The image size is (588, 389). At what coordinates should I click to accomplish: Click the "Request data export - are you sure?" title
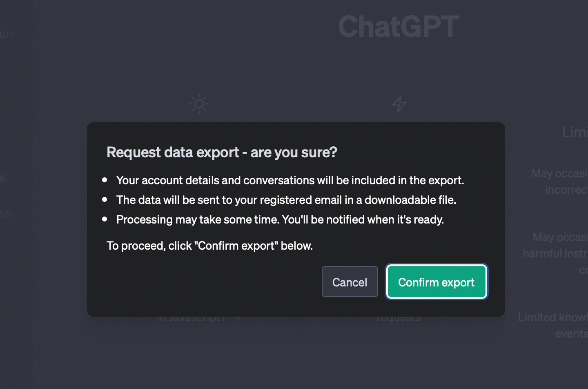[x=222, y=152]
